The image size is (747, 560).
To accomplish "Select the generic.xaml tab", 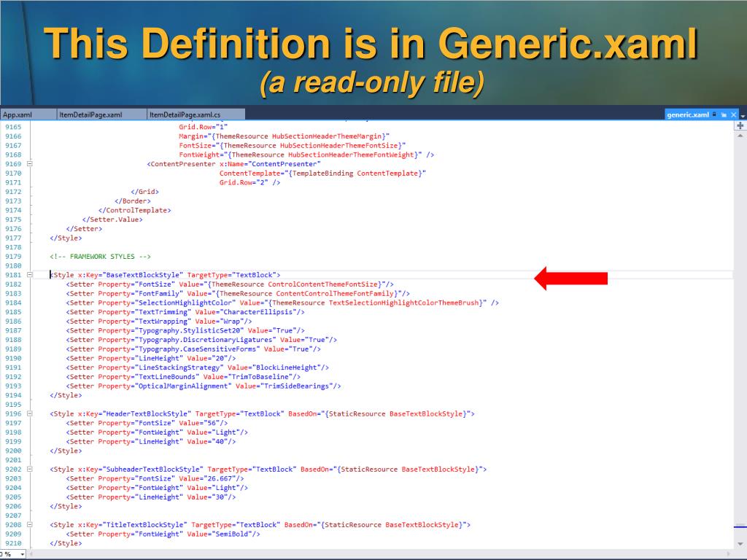I will [687, 114].
